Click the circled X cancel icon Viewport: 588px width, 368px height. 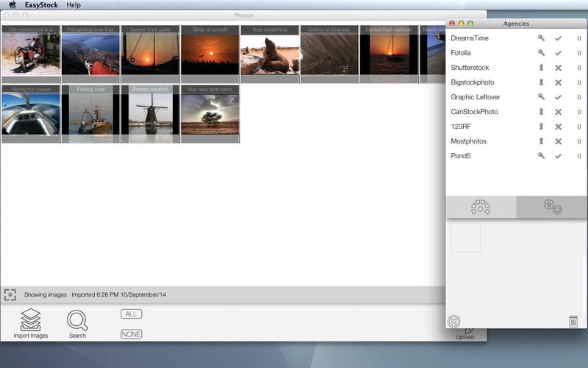pyautogui.click(x=454, y=322)
